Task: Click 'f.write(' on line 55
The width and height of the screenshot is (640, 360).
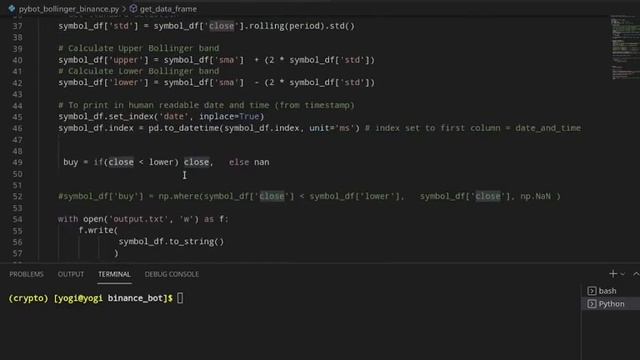Action: tap(98, 230)
